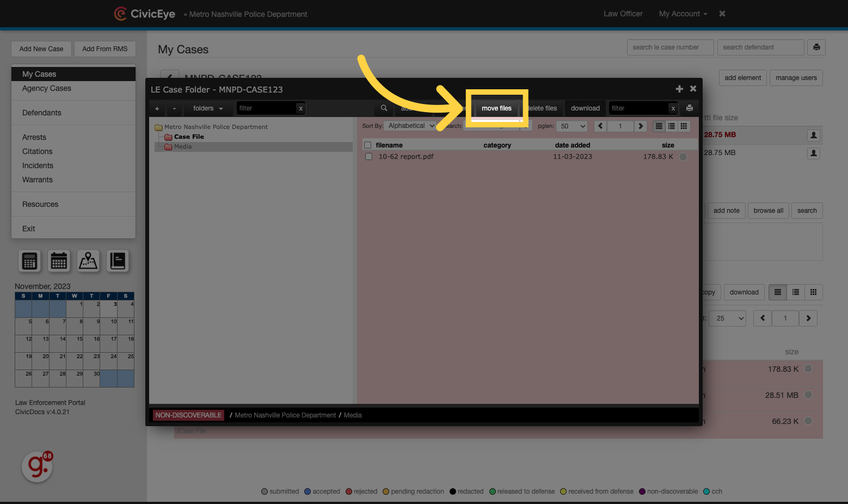Click the browse all button

click(768, 211)
